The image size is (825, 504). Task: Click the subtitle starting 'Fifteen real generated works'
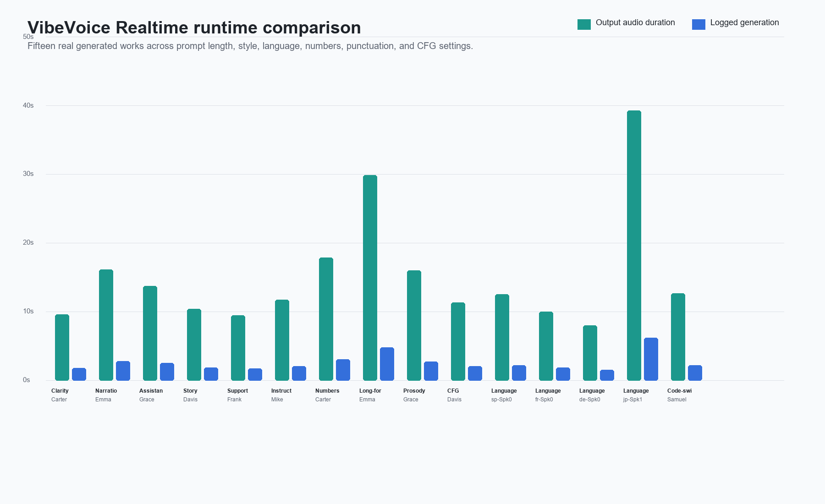pyautogui.click(x=250, y=46)
